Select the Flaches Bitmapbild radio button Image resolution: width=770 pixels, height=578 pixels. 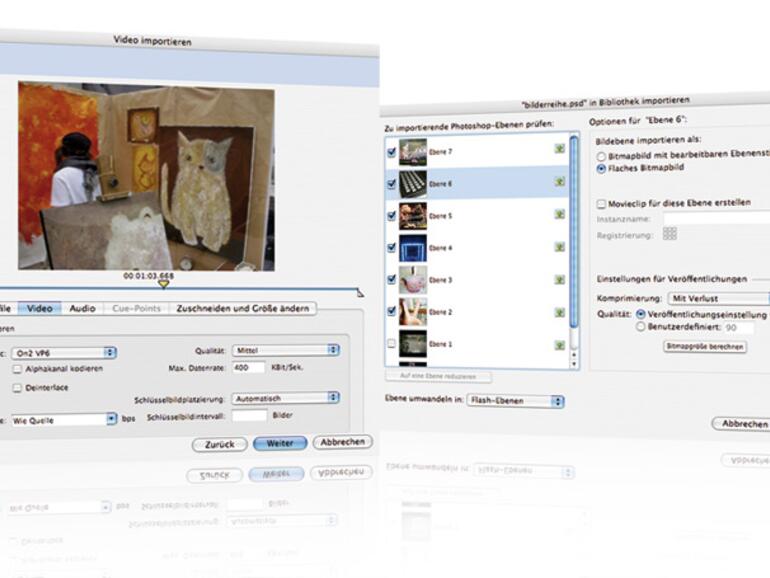[601, 168]
